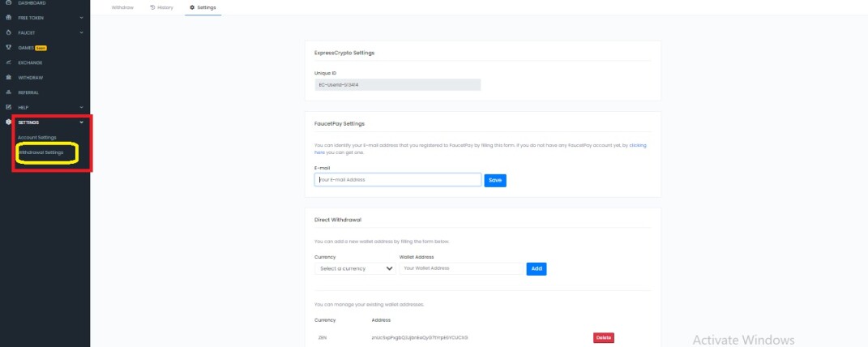Expand the Faucet chevron
This screenshot has height=347, width=868.
(x=81, y=32)
